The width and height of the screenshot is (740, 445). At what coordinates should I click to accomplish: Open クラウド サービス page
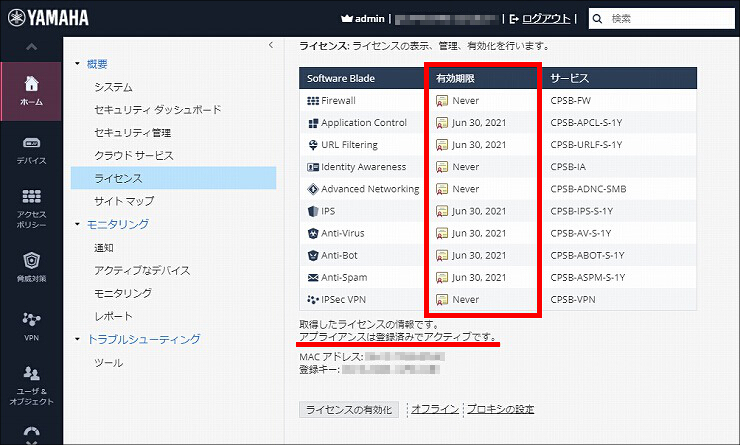tap(134, 155)
